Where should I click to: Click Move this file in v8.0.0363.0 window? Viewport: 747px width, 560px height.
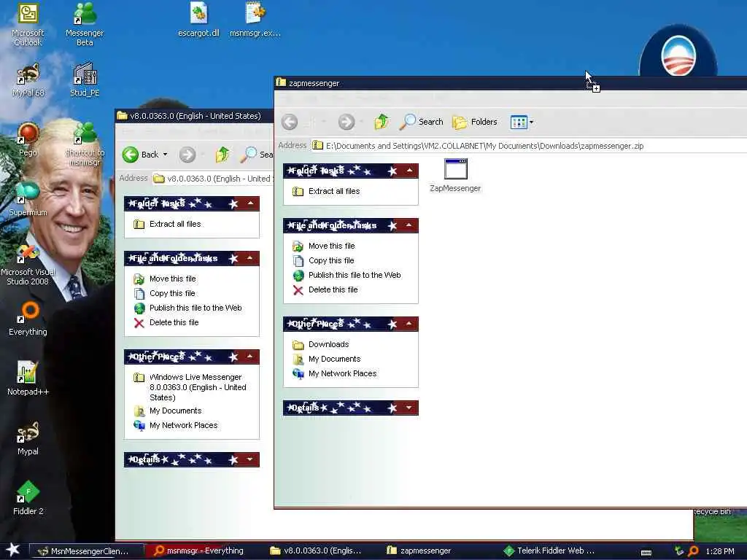coord(172,279)
